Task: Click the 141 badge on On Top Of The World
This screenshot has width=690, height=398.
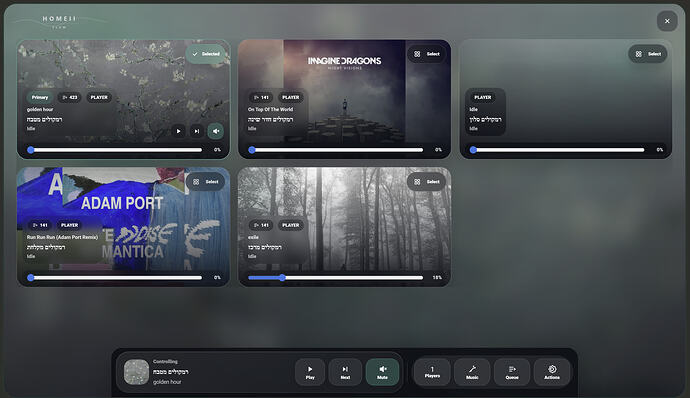Action: [x=261, y=97]
